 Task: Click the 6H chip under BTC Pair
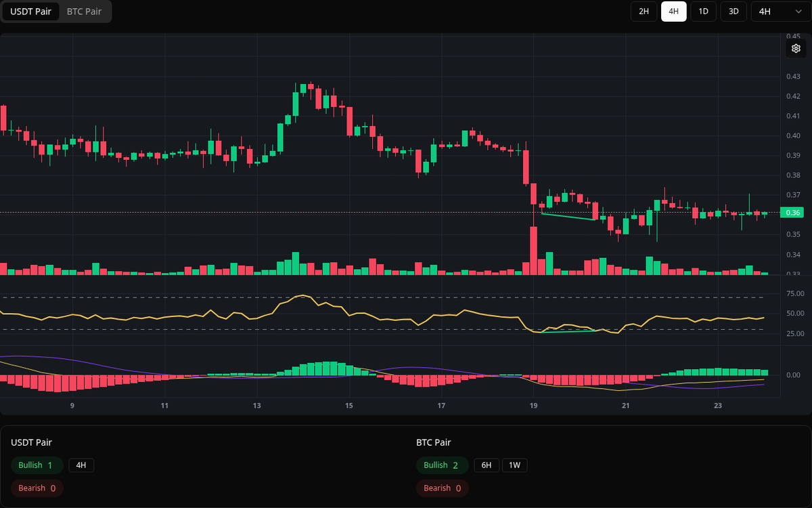486,465
